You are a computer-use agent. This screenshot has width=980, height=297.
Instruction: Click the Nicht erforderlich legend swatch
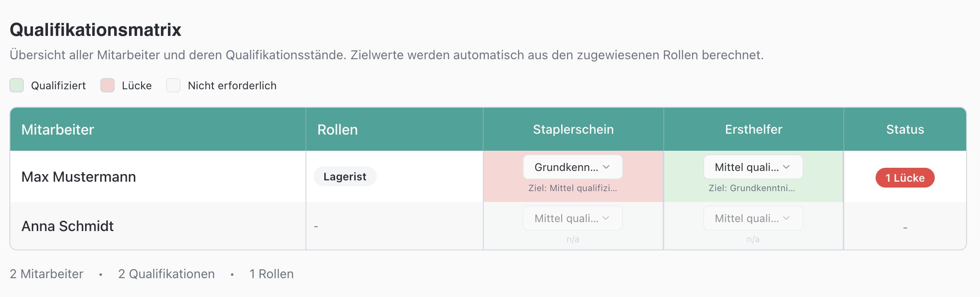pyautogui.click(x=173, y=85)
